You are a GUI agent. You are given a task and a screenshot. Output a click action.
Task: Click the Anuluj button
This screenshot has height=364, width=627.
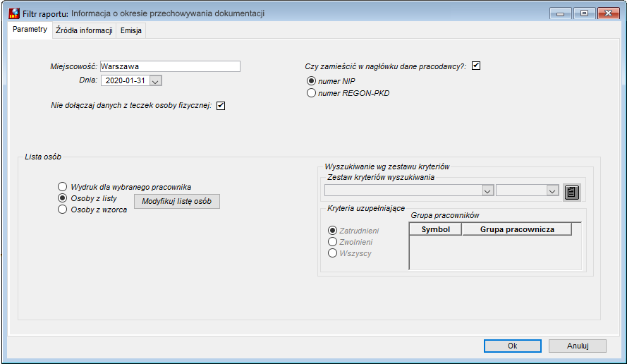click(x=578, y=346)
